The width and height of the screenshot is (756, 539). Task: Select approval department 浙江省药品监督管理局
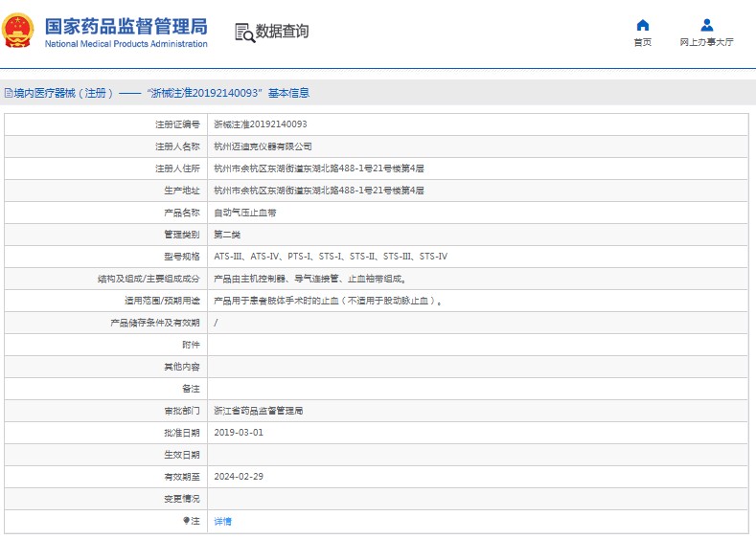[x=259, y=411]
